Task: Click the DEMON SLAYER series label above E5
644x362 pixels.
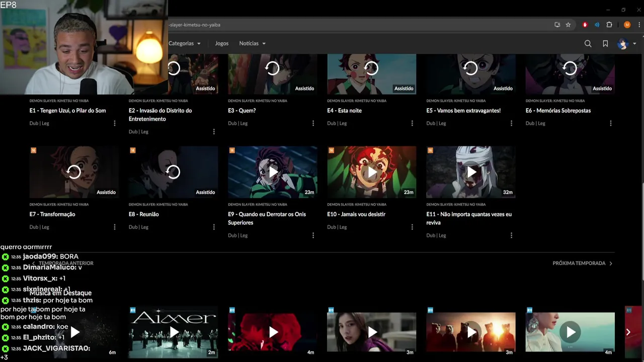Action: (456, 101)
